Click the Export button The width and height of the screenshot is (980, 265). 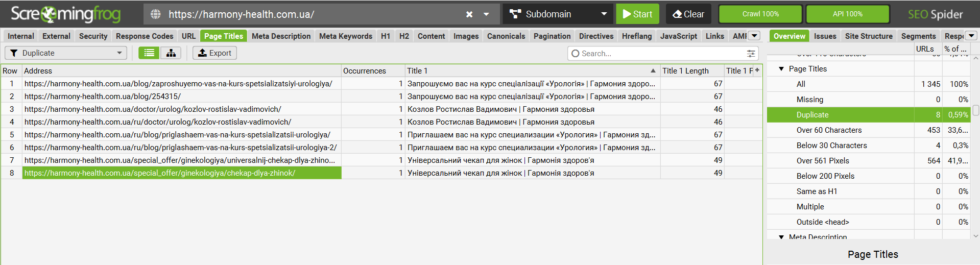click(x=214, y=53)
